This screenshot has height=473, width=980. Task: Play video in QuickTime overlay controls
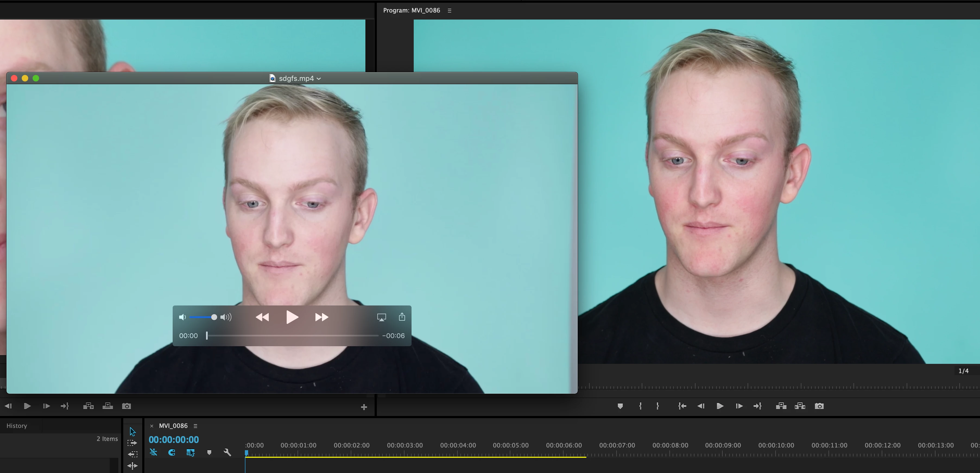click(x=292, y=317)
